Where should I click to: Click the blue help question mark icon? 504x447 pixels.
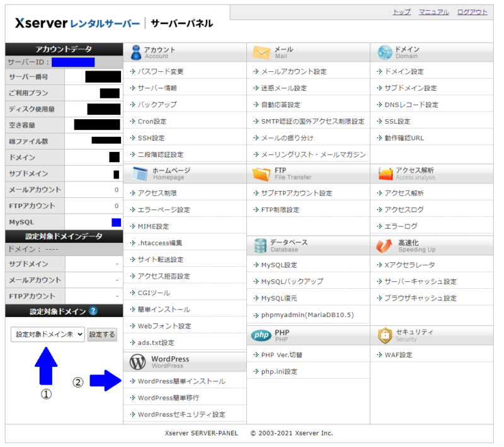[93, 311]
